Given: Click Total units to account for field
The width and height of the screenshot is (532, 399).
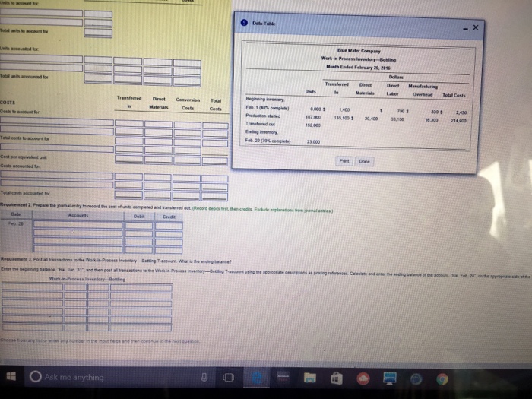Looking at the screenshot, I should (98, 33).
